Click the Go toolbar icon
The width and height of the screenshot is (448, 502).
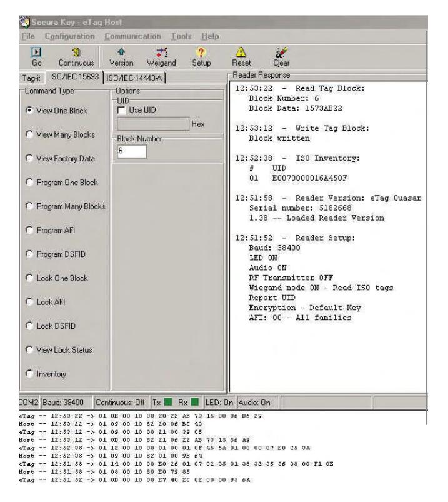pyautogui.click(x=36, y=52)
